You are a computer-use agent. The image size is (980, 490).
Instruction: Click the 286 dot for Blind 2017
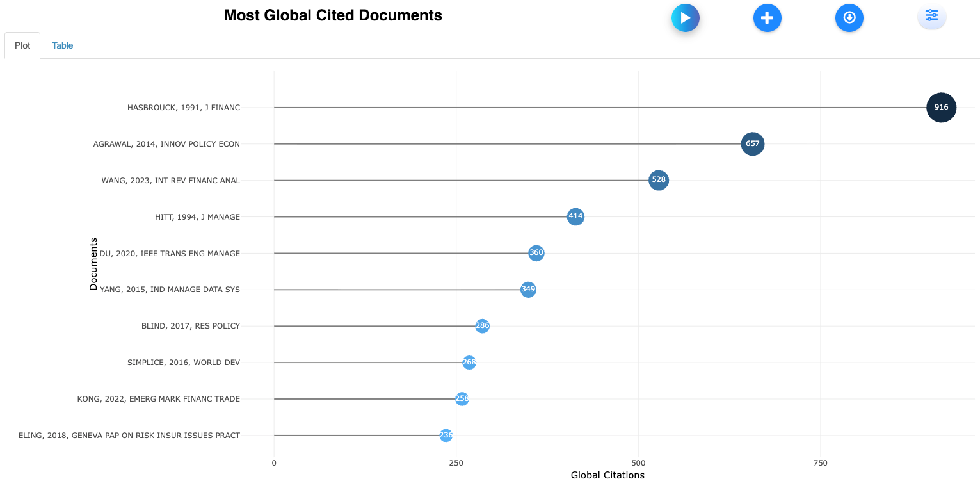pos(482,326)
